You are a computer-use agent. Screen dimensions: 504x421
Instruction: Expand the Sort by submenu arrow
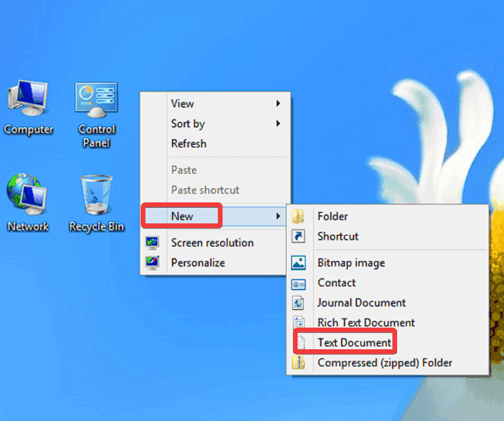click(278, 124)
